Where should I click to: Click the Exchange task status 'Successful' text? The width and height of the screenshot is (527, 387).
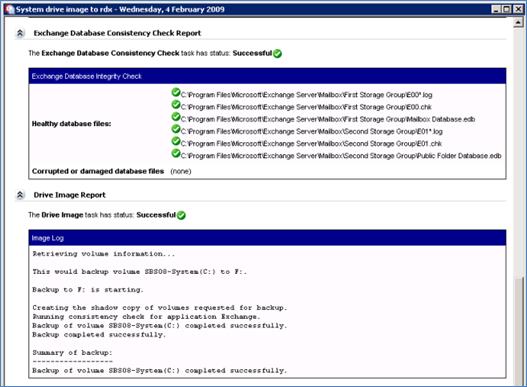pos(252,53)
